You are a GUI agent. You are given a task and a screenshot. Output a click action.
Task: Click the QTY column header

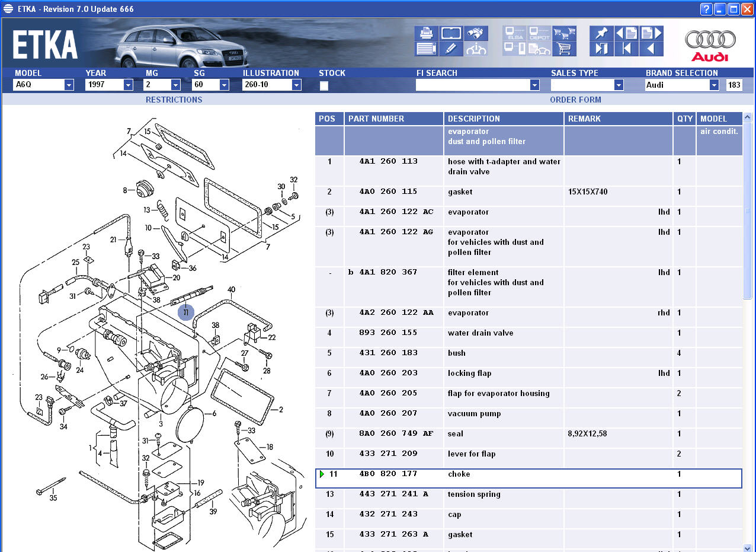(x=685, y=119)
